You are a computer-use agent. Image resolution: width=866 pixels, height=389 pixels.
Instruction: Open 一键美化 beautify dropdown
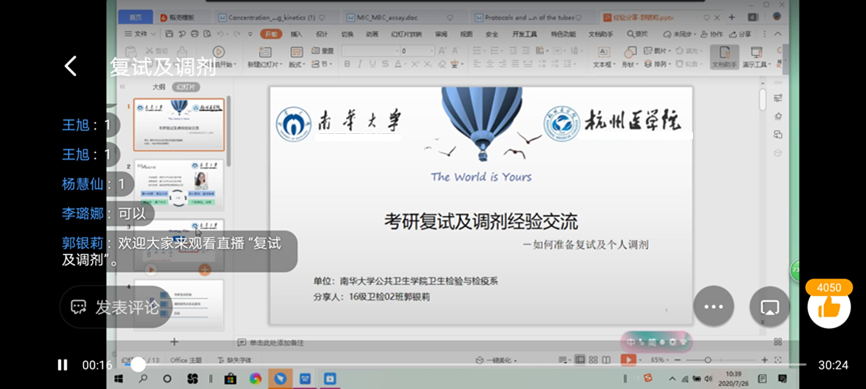point(497,360)
